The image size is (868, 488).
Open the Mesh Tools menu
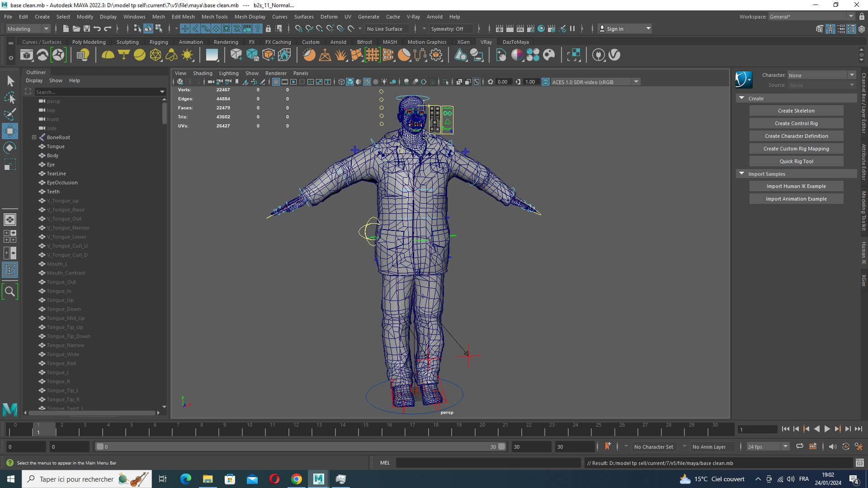point(214,17)
